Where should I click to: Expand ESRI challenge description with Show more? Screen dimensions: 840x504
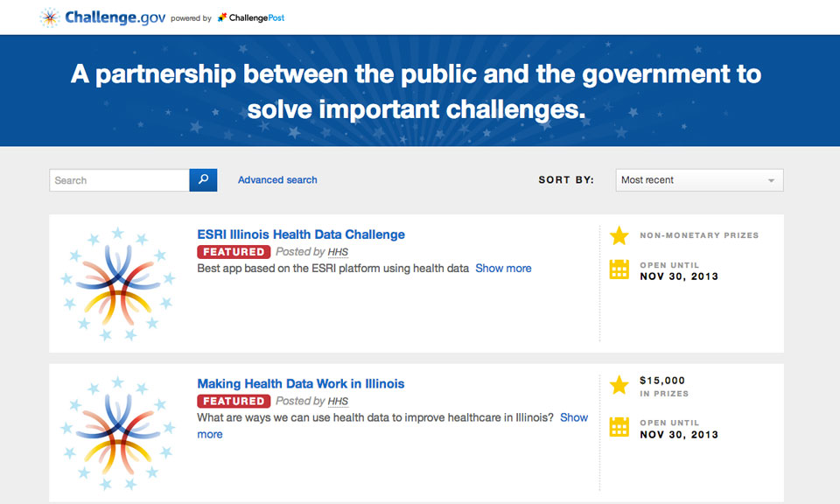coord(503,269)
